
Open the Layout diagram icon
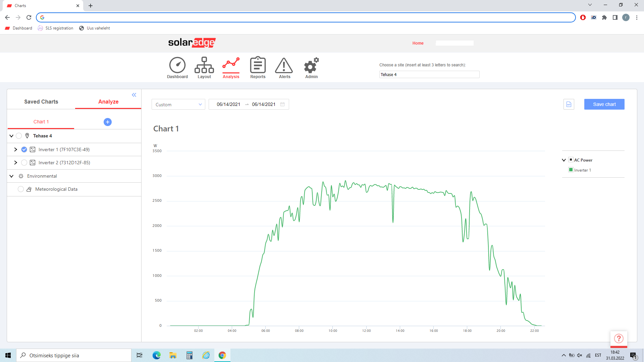pos(204,65)
